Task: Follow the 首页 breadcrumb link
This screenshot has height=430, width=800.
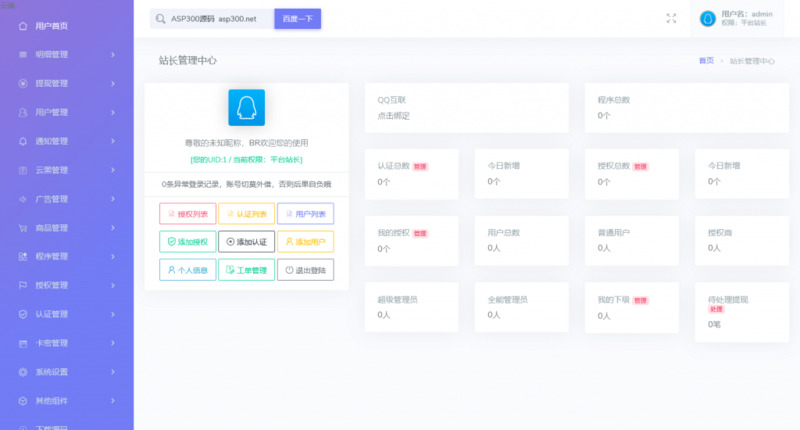Action: pos(706,61)
